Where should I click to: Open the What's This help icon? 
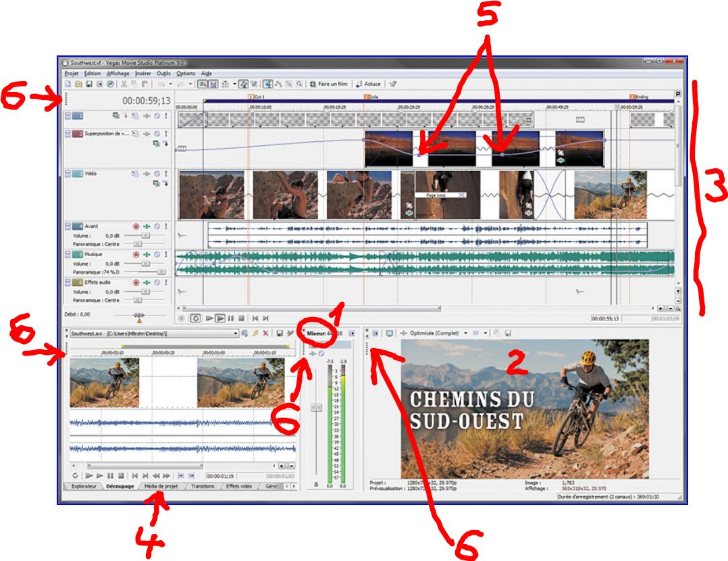click(393, 84)
